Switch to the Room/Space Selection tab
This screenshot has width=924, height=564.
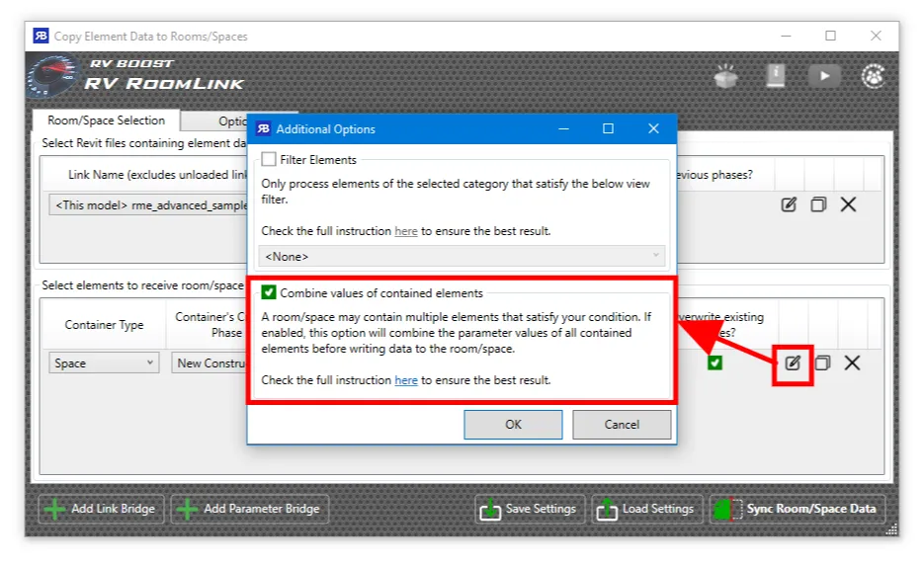[x=106, y=121]
